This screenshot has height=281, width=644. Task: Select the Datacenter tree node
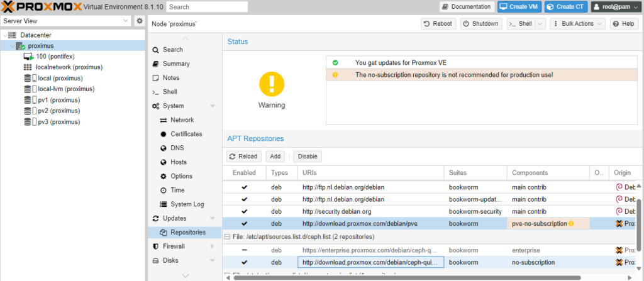tap(36, 35)
